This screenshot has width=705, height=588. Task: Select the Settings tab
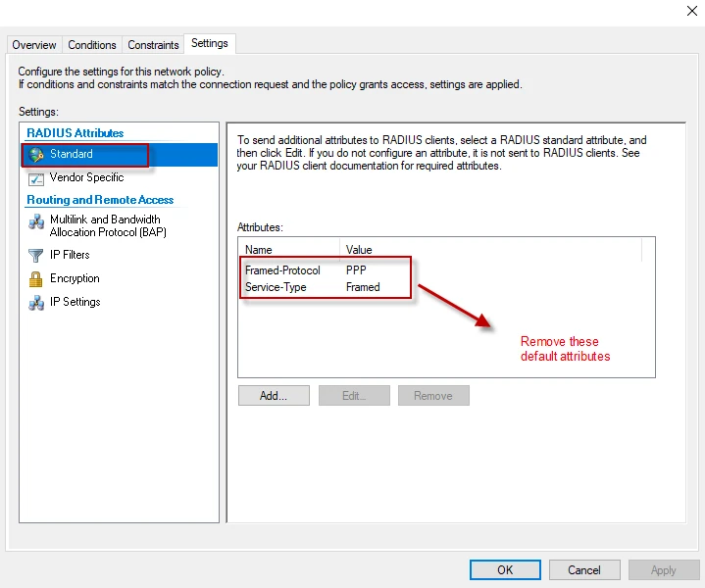[x=210, y=44]
